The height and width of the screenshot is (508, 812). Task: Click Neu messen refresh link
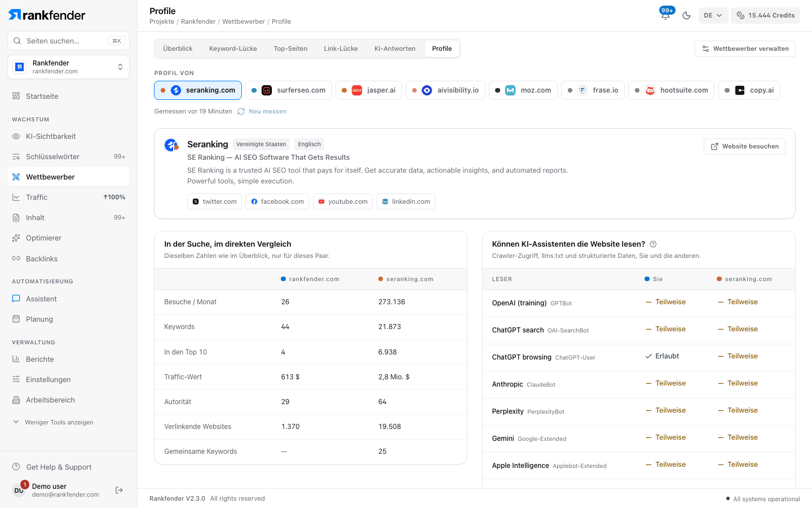pos(262,111)
